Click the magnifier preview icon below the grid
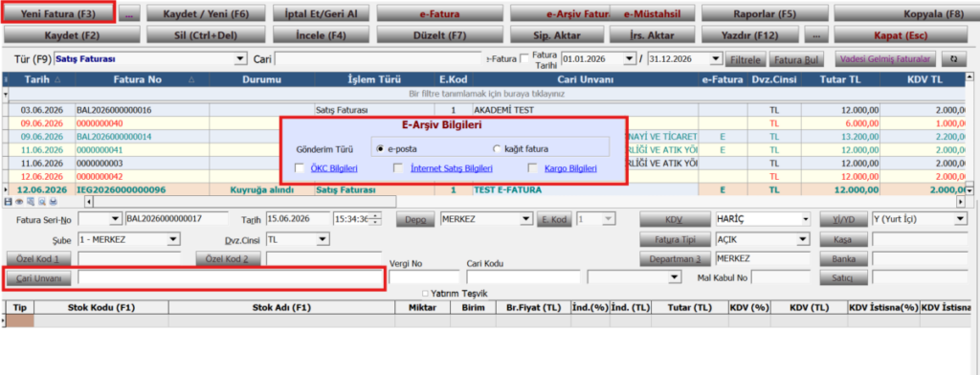The image size is (980, 375). coord(41,202)
